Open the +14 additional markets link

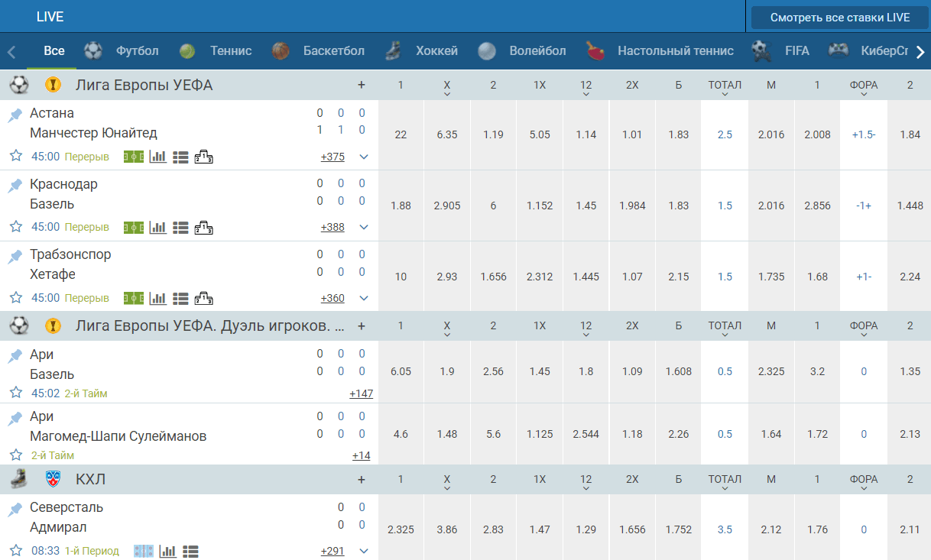point(361,455)
